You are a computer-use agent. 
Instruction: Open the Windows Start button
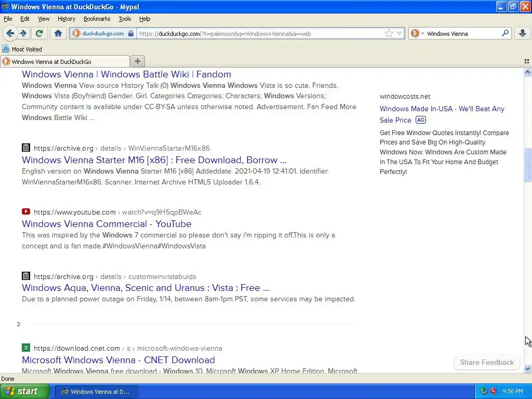[x=25, y=391]
